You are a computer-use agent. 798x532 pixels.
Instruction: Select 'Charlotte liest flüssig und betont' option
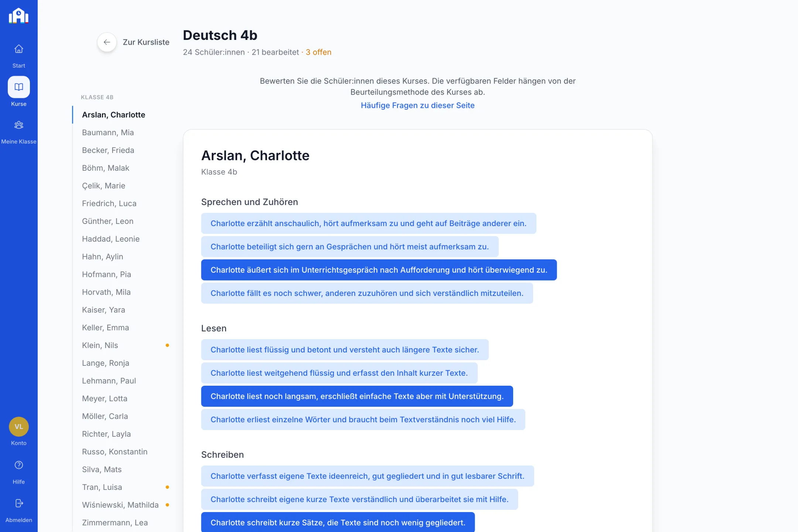pos(345,349)
